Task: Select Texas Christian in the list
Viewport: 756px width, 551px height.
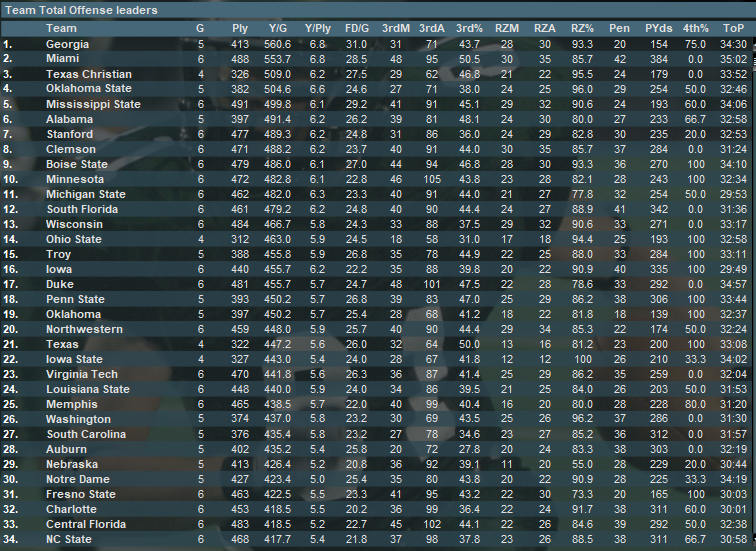Action: [89, 74]
